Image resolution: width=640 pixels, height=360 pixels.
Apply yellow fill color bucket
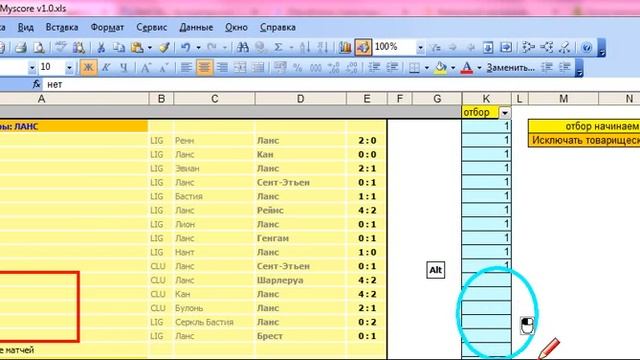(x=440, y=67)
